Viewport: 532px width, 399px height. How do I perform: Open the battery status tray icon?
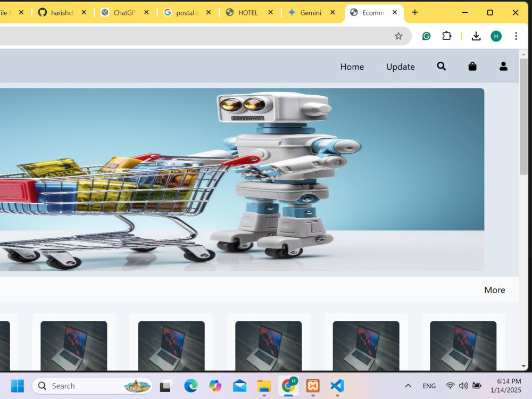(477, 386)
